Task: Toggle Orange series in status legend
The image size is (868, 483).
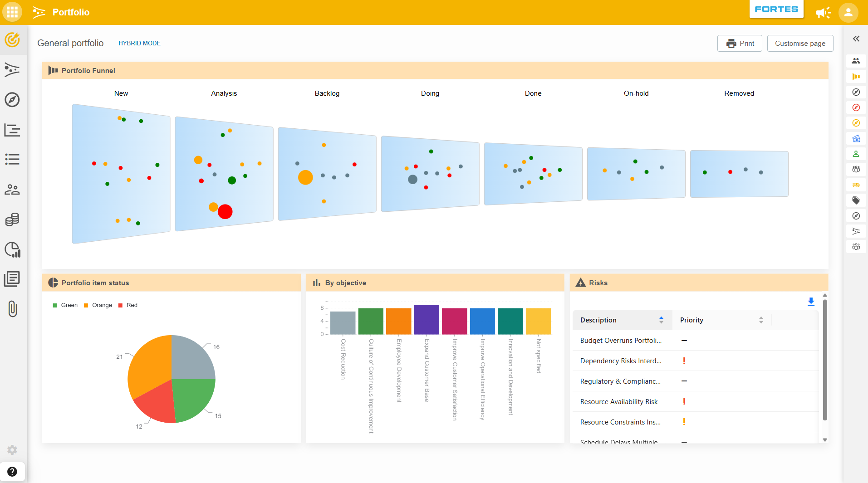Action: click(98, 305)
